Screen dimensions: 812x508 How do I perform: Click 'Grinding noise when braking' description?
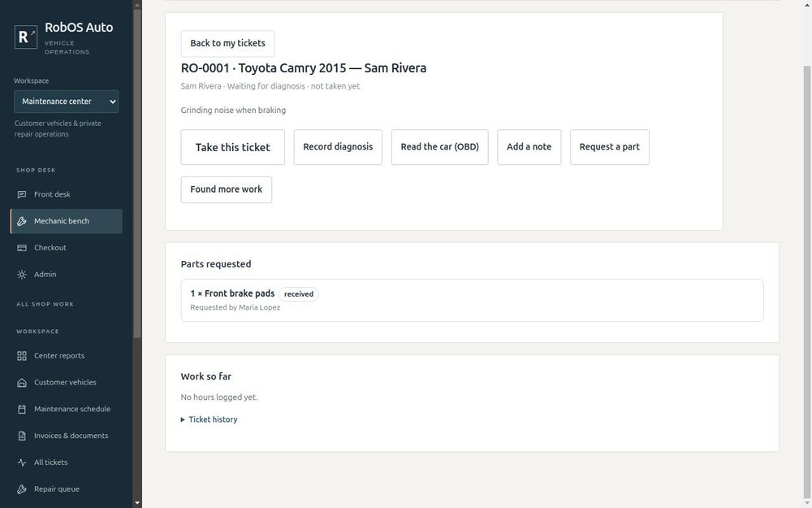(233, 110)
